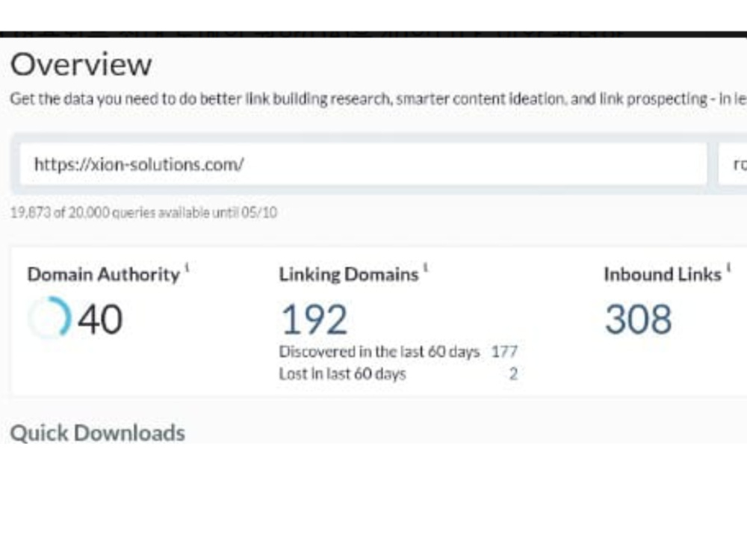
Task: Click the link building research description text
Action: pyautogui.click(x=378, y=99)
